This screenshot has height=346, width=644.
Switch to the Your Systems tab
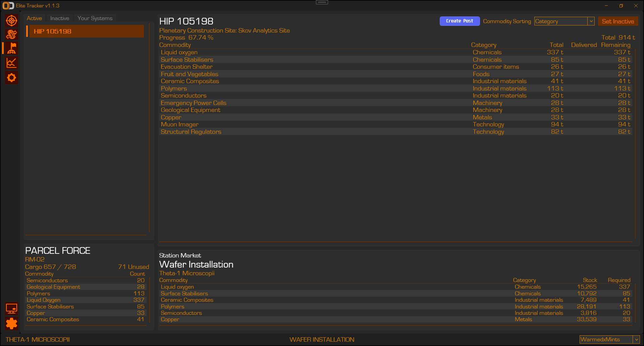tap(95, 18)
